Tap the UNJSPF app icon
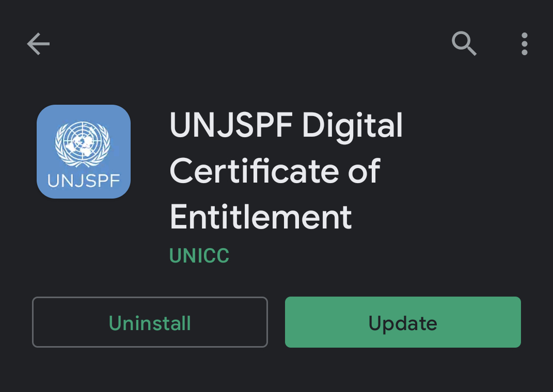The image size is (553, 392). (x=84, y=152)
